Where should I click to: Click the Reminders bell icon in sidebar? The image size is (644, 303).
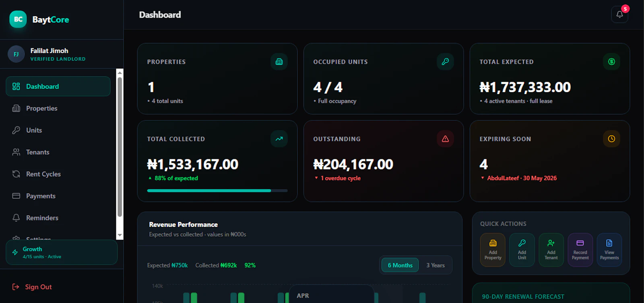16,218
